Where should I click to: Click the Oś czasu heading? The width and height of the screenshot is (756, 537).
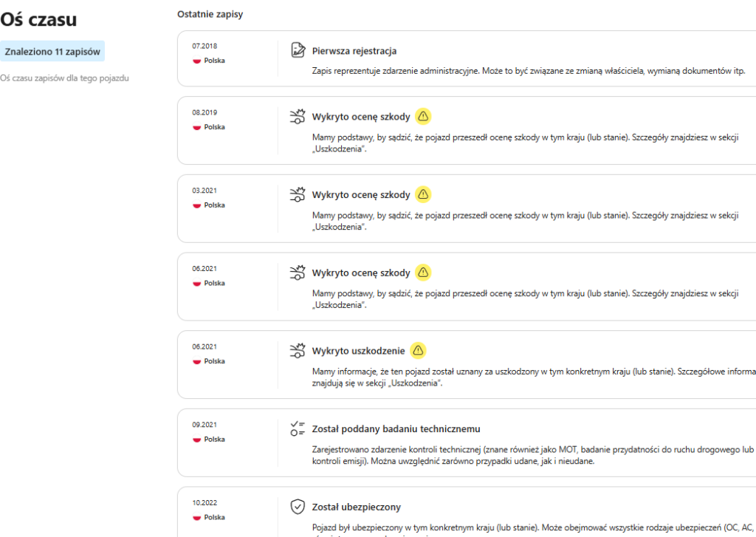click(x=38, y=20)
